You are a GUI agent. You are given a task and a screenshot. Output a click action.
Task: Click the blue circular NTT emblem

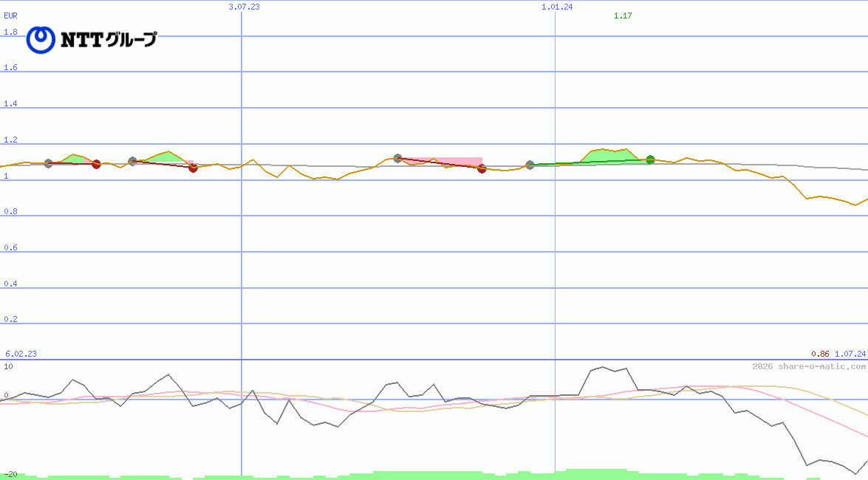click(x=41, y=40)
